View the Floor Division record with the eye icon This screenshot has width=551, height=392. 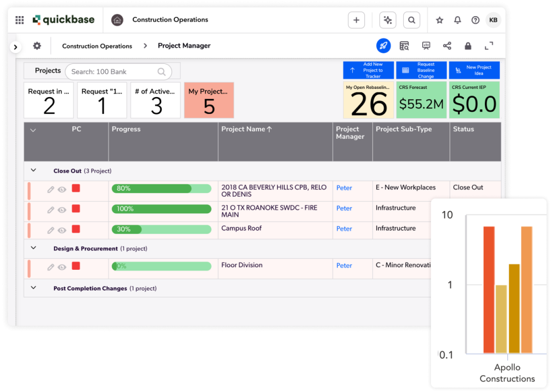click(x=63, y=267)
